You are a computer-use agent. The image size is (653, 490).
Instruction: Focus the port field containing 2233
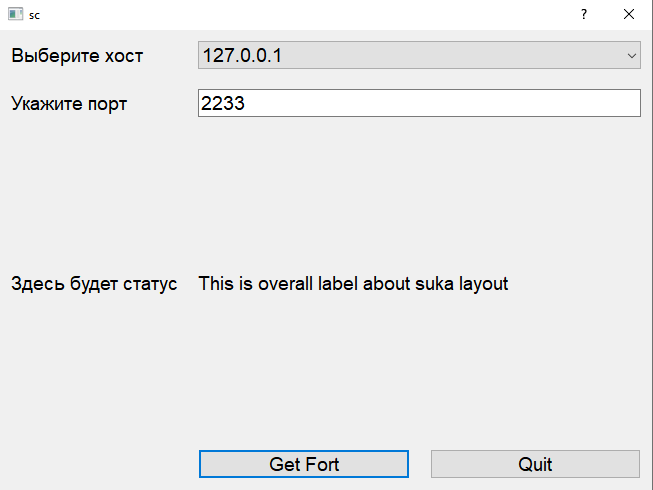pos(419,103)
